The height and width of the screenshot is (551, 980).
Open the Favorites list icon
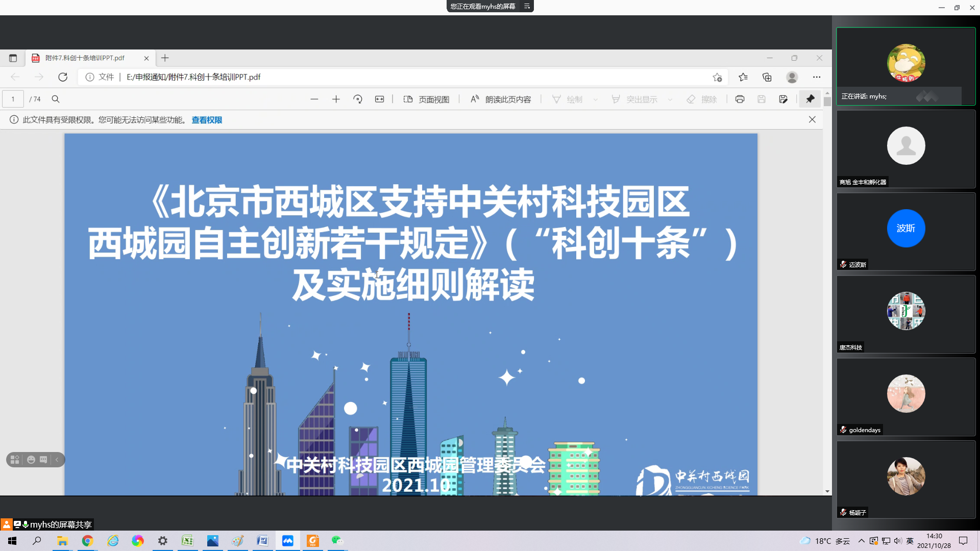coord(743,77)
